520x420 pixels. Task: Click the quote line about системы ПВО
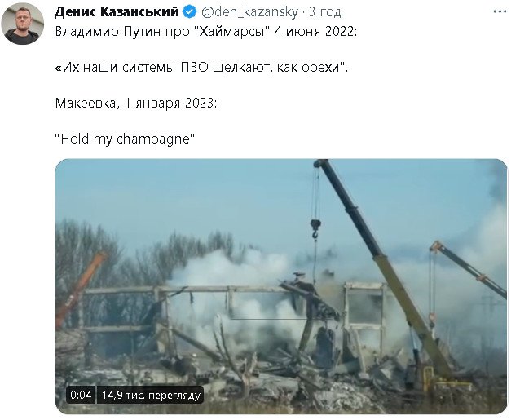point(201,68)
